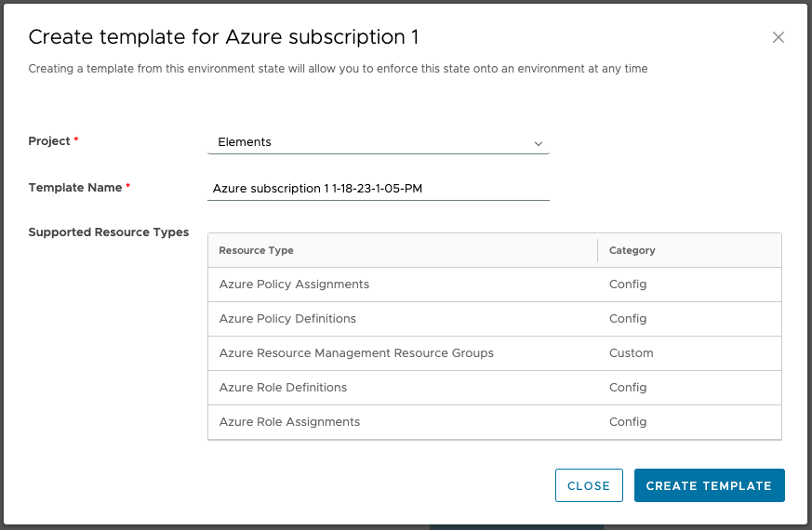The height and width of the screenshot is (530, 812).
Task: Sort by the Resource Type column header
Action: (x=257, y=250)
